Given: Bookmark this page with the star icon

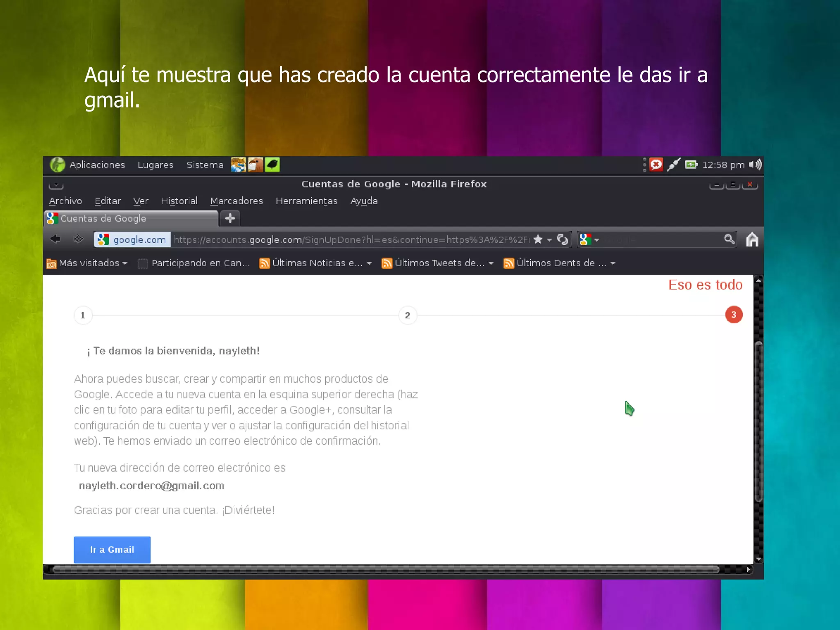Looking at the screenshot, I should (x=538, y=240).
